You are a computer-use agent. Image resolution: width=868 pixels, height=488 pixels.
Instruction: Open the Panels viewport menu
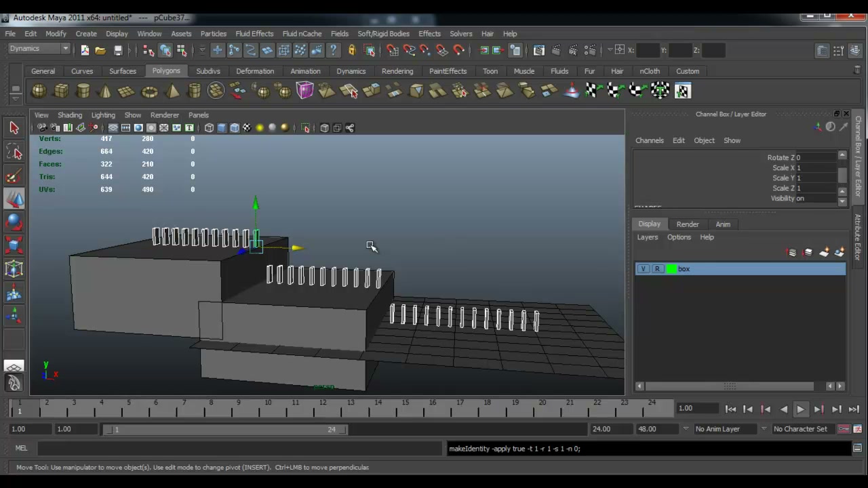(198, 115)
